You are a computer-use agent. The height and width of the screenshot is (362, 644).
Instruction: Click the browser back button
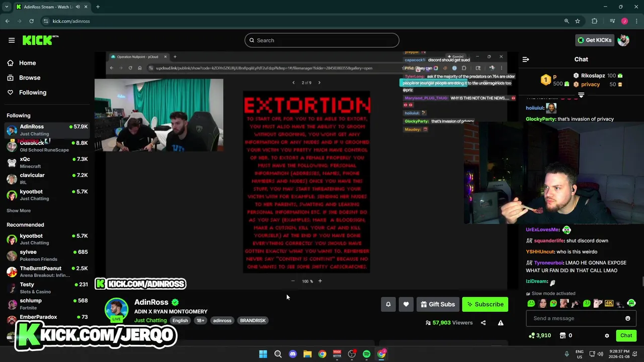pos(7,21)
